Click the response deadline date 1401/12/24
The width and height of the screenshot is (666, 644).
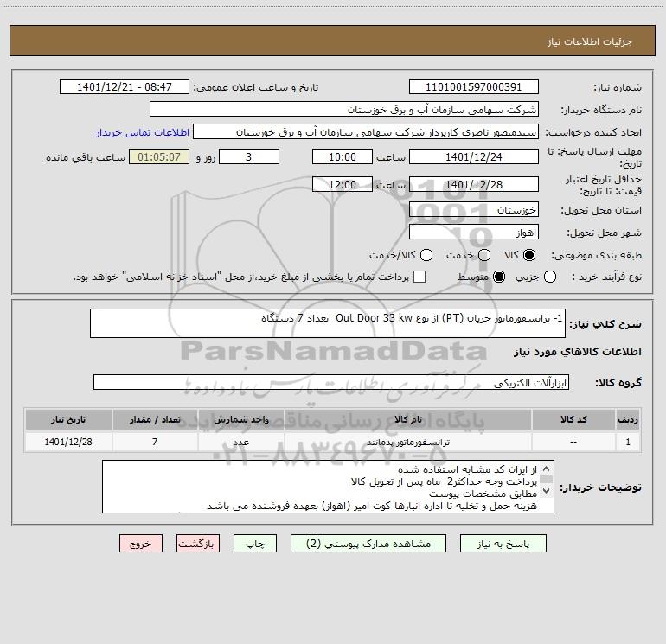click(x=474, y=157)
